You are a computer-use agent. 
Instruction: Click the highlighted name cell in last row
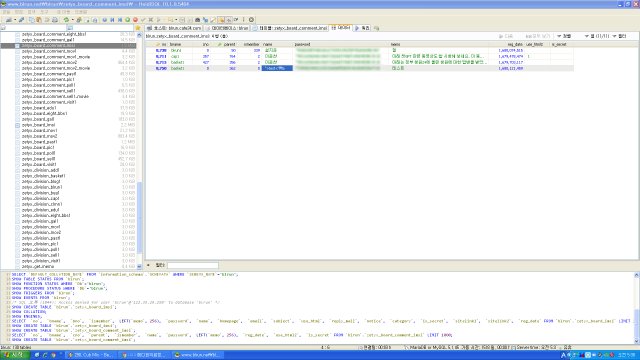277,69
